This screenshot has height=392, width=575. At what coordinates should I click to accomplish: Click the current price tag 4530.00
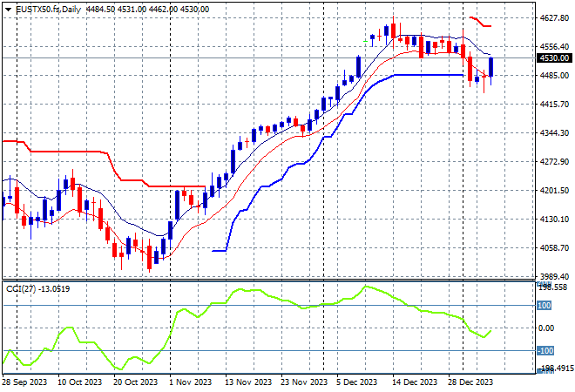tap(554, 58)
